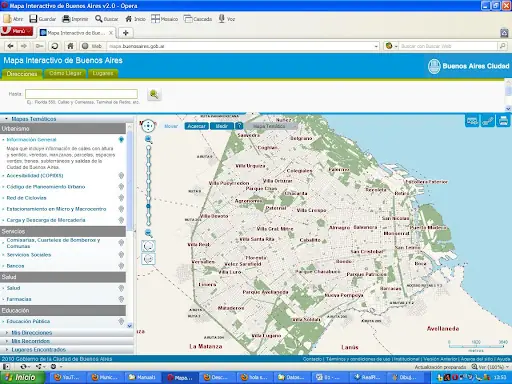Open the red Opera Menú button
Screen dimensions: 512x384
(17, 31)
